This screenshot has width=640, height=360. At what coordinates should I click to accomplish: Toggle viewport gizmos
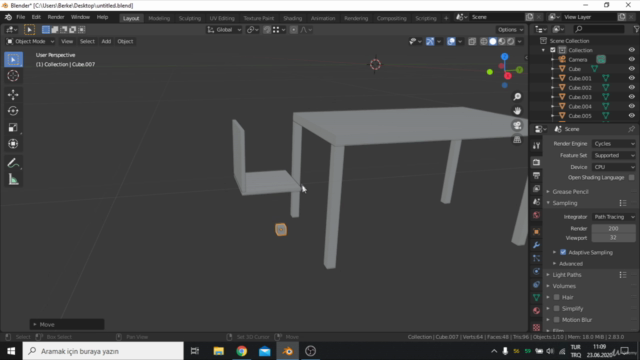pos(430,41)
